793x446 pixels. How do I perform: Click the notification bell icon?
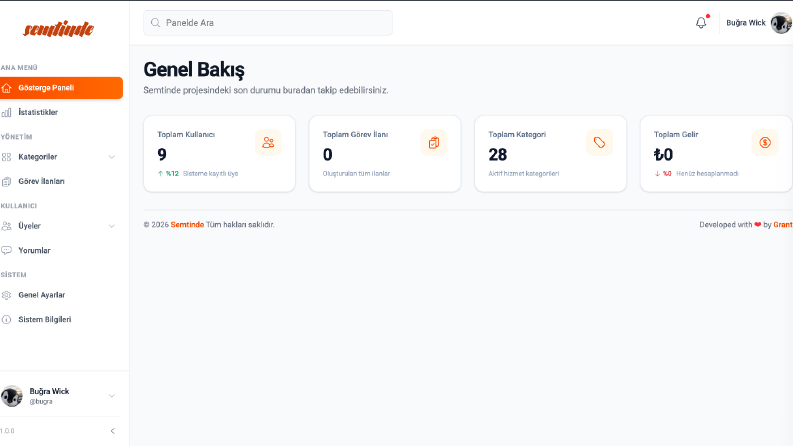(701, 23)
